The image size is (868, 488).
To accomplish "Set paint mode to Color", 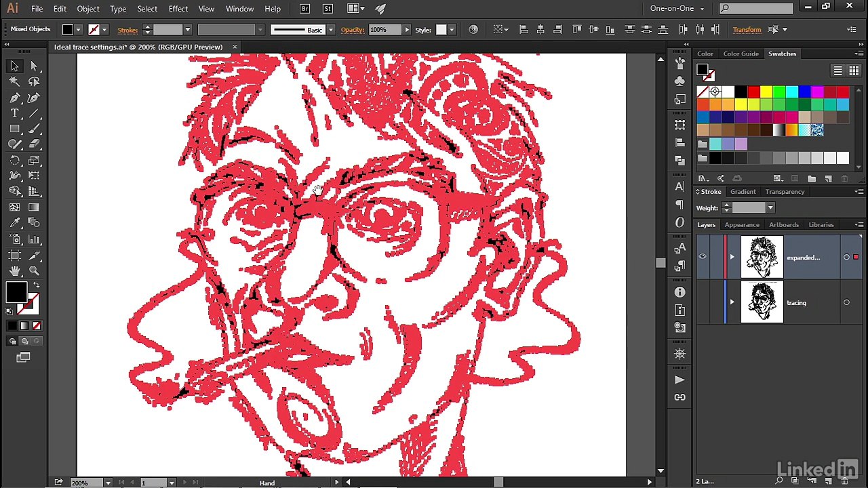I will [12, 326].
